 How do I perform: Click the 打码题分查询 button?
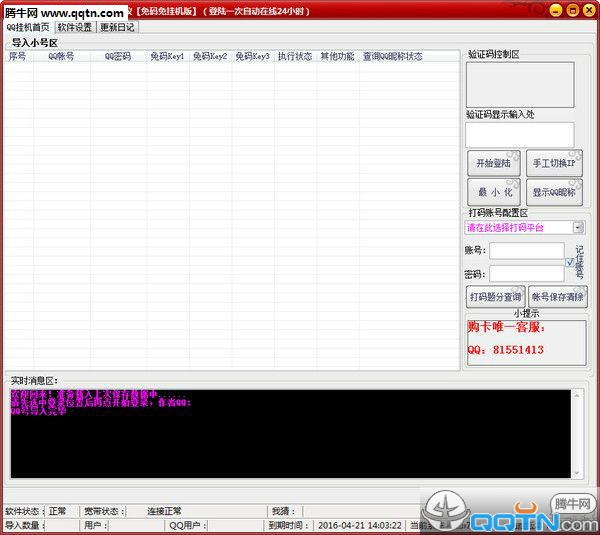pyautogui.click(x=495, y=297)
